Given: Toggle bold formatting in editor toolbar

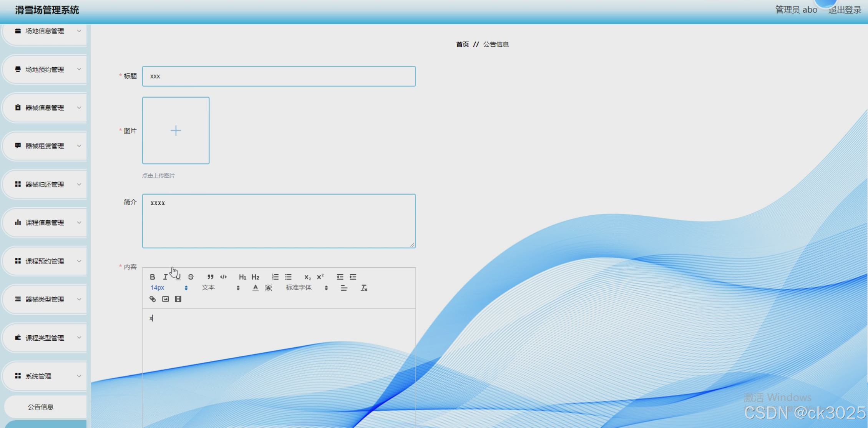Looking at the screenshot, I should 153,277.
